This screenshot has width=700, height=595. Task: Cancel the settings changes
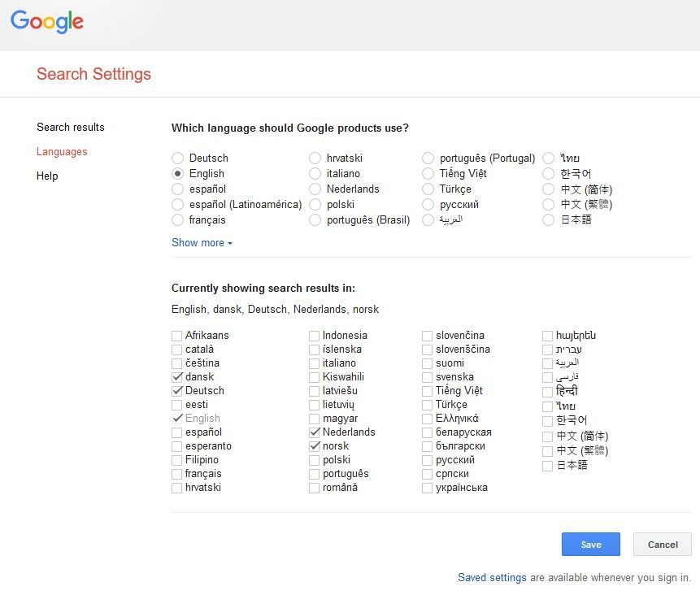[663, 544]
